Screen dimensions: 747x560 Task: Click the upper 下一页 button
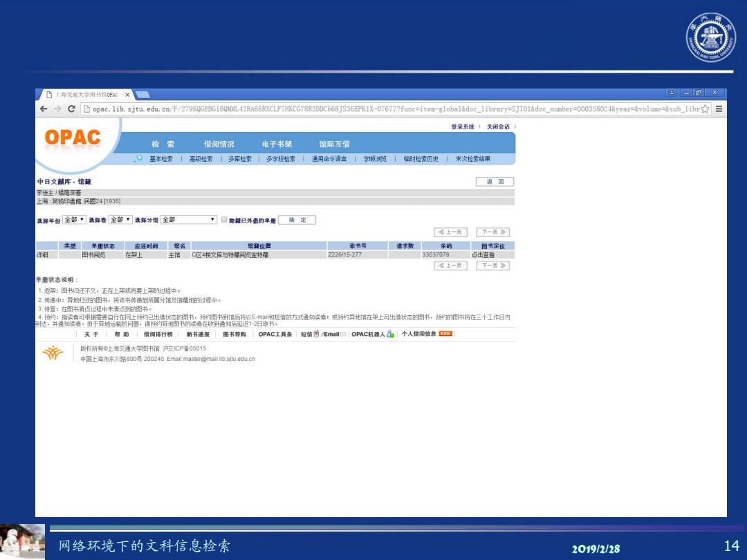coord(492,232)
